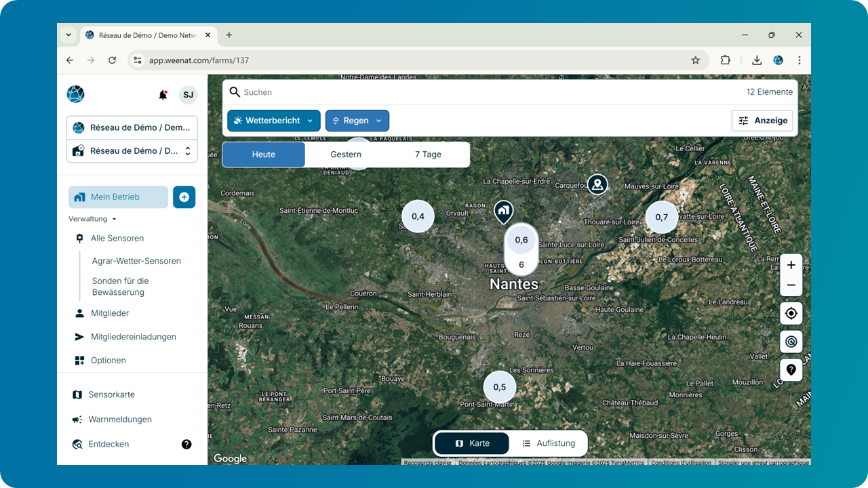Switch to Karte view
Image resolution: width=868 pixels, height=488 pixels.
[x=472, y=443]
